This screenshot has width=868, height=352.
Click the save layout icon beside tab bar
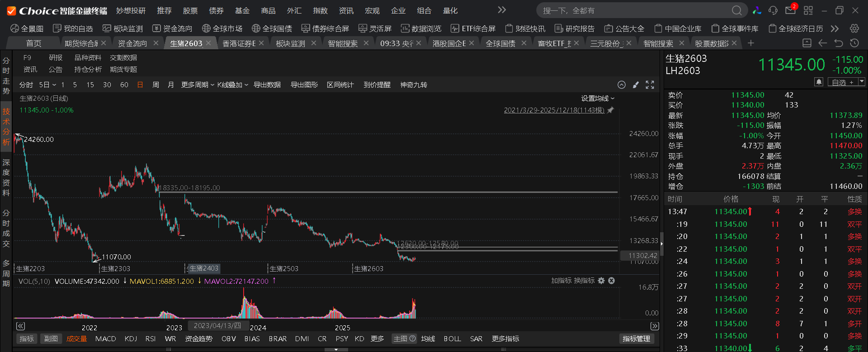[807, 43]
